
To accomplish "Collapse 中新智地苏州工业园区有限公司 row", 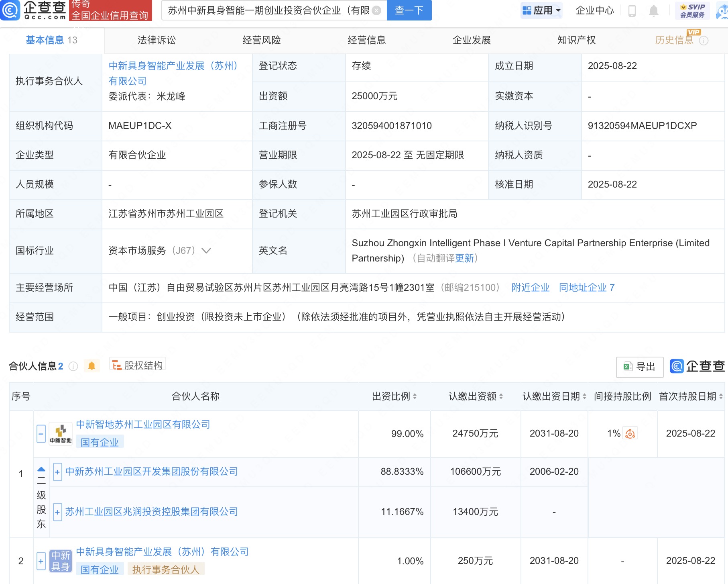I will [x=41, y=434].
